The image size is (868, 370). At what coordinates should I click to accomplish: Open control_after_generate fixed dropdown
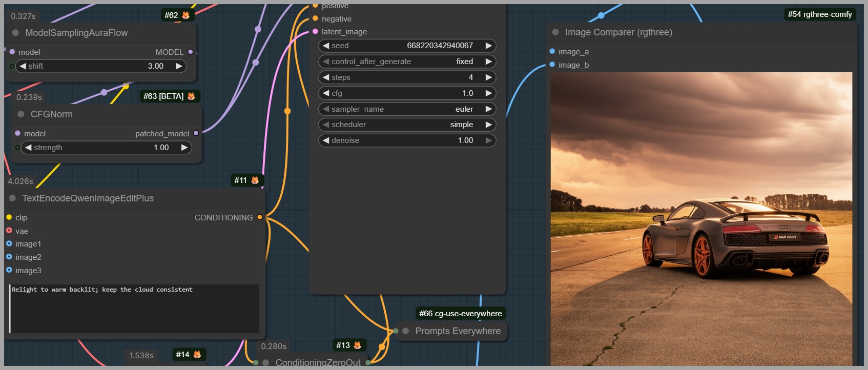[407, 61]
